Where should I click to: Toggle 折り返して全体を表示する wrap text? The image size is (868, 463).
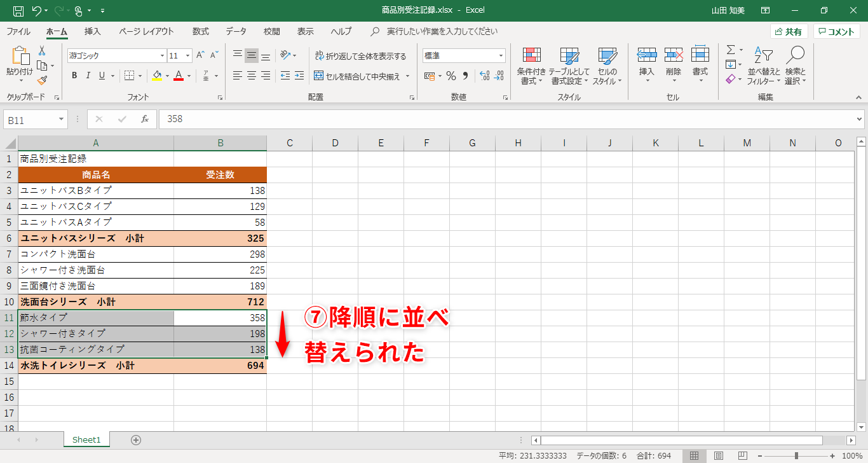click(360, 56)
